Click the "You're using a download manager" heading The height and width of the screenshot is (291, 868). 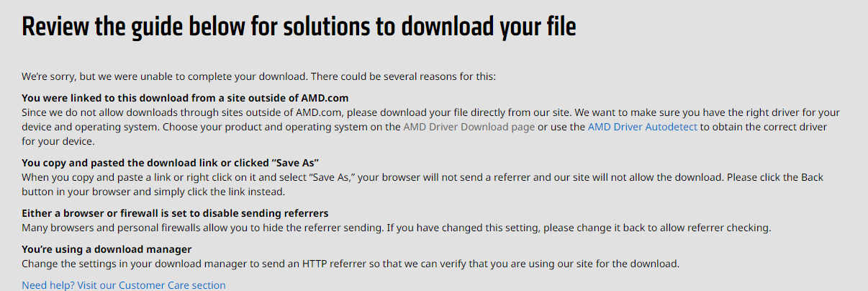click(x=107, y=249)
